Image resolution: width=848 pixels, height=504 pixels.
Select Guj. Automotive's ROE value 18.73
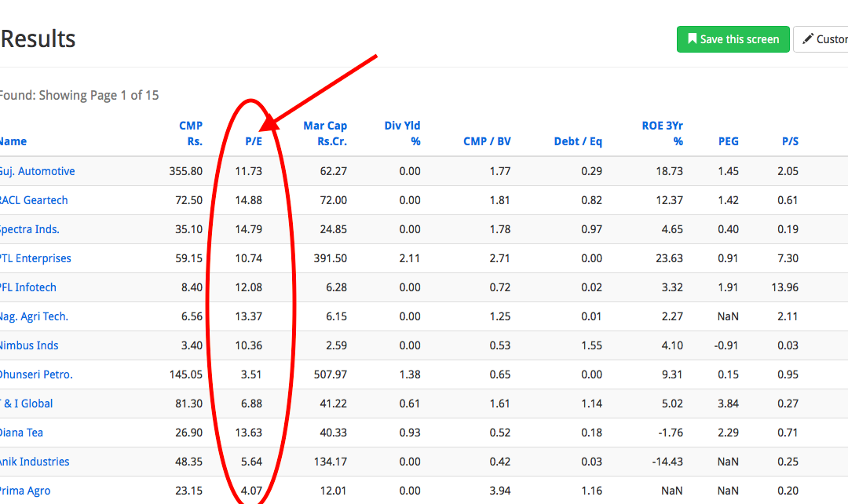[670, 171]
